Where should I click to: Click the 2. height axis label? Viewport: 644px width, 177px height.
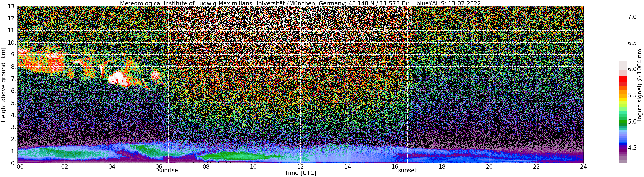[x=13, y=139]
